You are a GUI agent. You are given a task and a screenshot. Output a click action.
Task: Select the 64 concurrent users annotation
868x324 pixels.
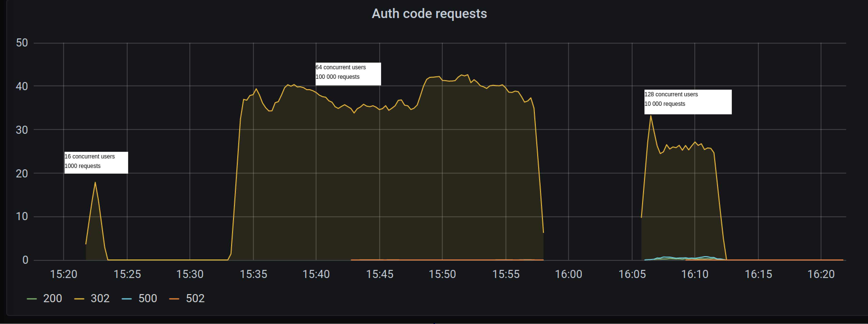click(348, 74)
